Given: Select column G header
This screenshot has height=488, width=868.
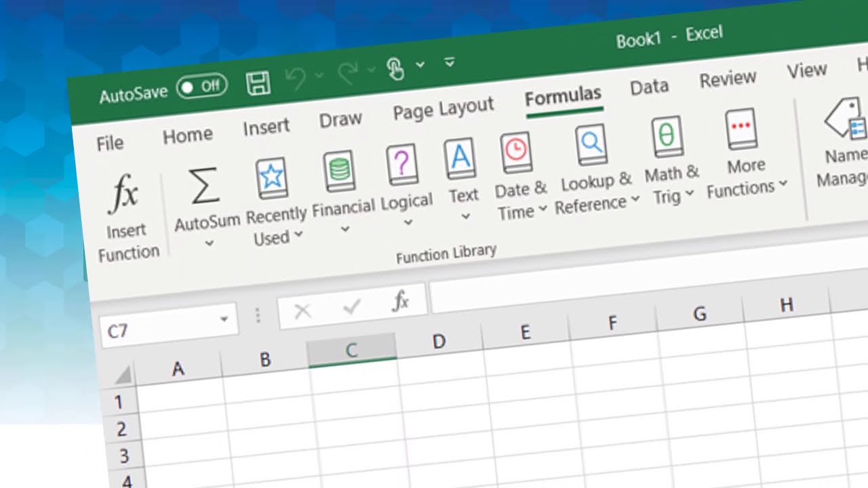Looking at the screenshot, I should (700, 314).
